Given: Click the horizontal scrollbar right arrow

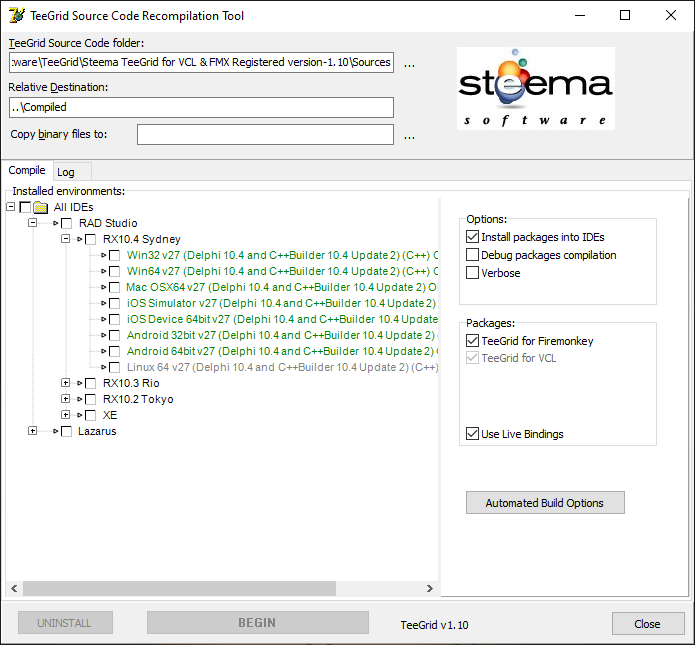Looking at the screenshot, I should (429, 588).
